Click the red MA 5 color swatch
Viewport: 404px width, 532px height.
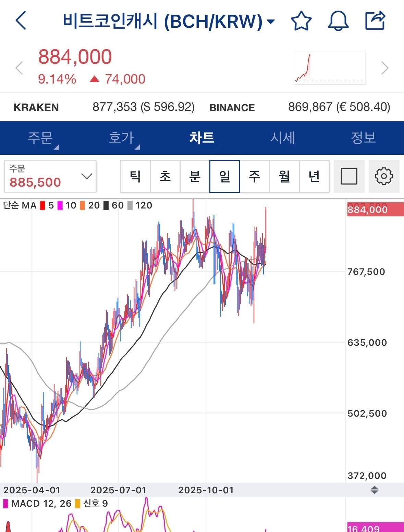pos(43,205)
